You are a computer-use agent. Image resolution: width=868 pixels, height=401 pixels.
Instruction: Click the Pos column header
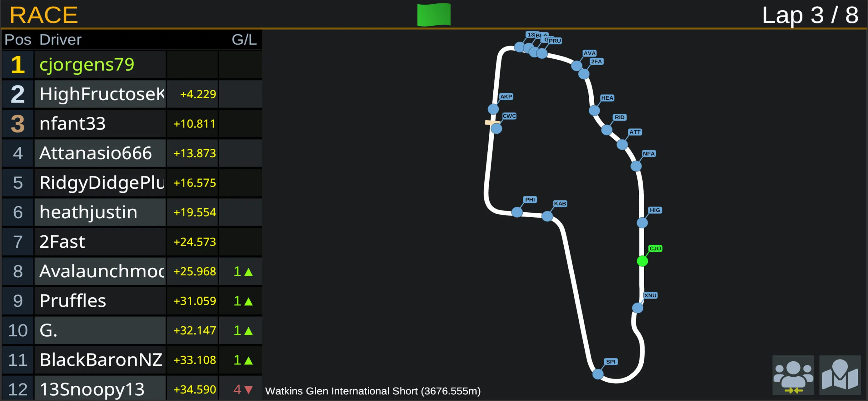[x=18, y=40]
